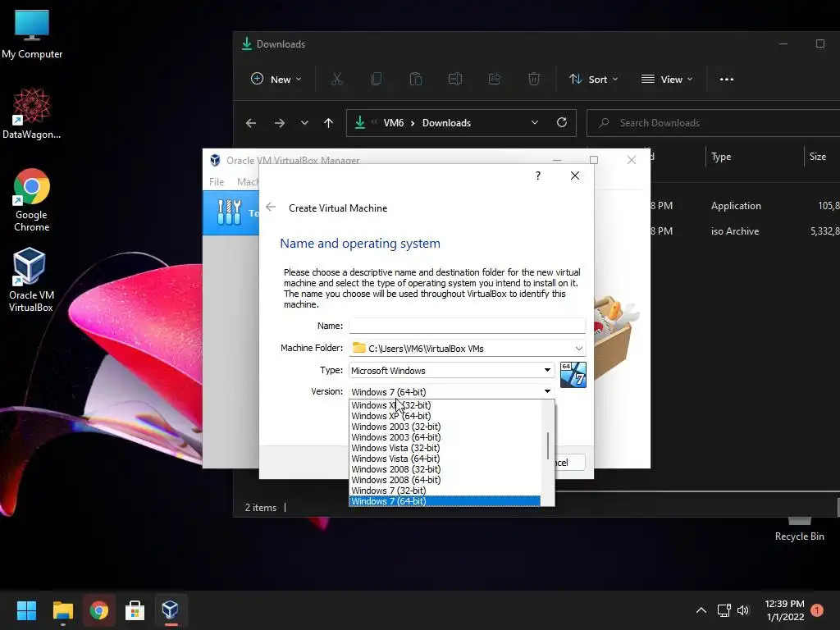
Task: Go back in Downloads explorer window
Action: click(251, 123)
